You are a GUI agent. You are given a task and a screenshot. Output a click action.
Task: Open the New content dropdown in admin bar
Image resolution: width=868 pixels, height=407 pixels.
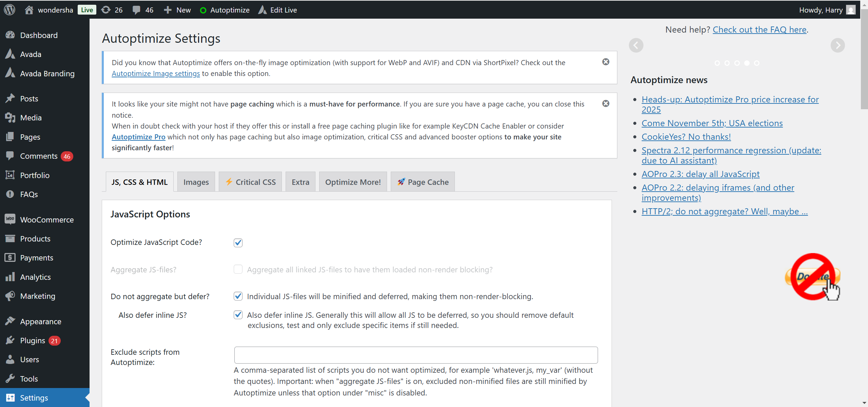coord(177,10)
